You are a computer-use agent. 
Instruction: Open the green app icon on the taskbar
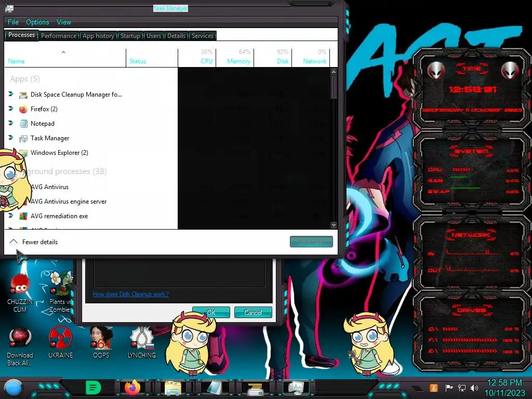click(94, 388)
